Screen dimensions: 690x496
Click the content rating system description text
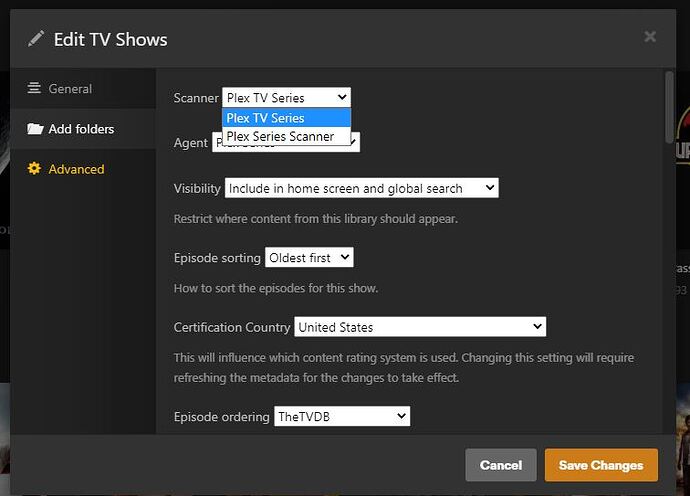(x=404, y=367)
